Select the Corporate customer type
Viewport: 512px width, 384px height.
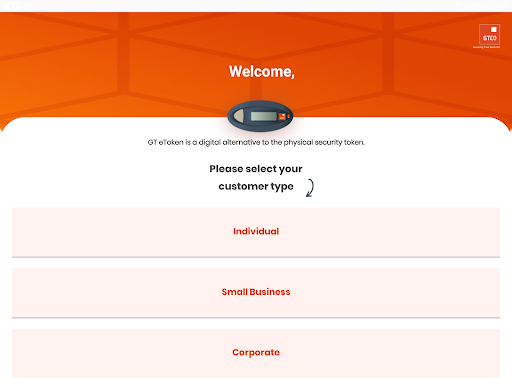pos(256,353)
